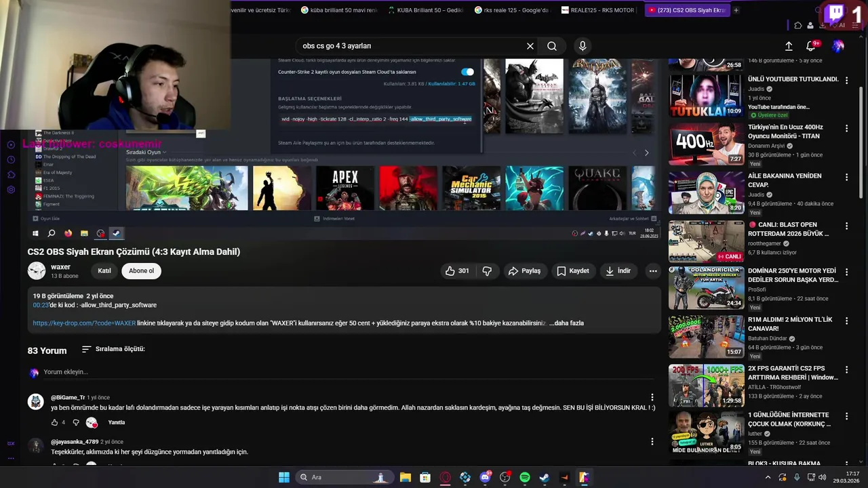Open menu for AİLE BAKANINA video
This screenshot has height=488, width=868.
point(846,177)
